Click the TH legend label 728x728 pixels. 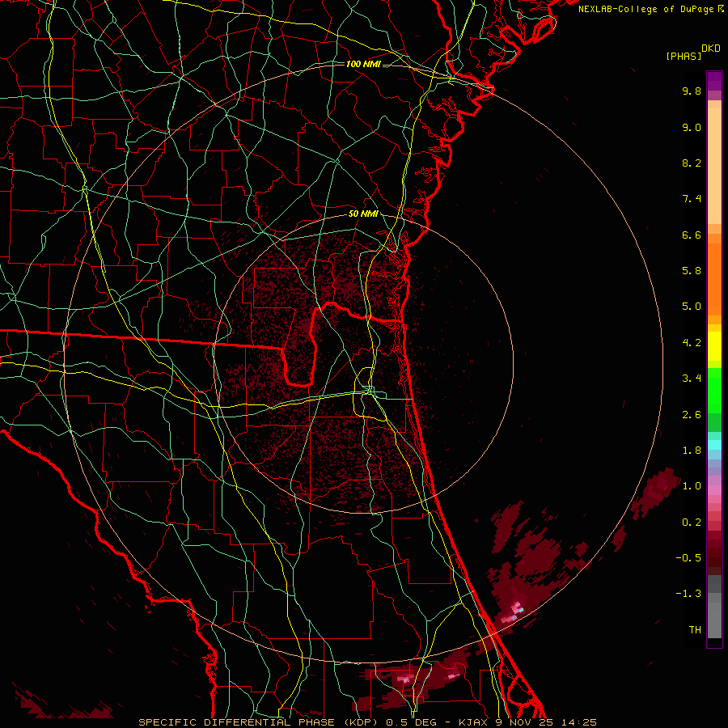[x=695, y=630]
